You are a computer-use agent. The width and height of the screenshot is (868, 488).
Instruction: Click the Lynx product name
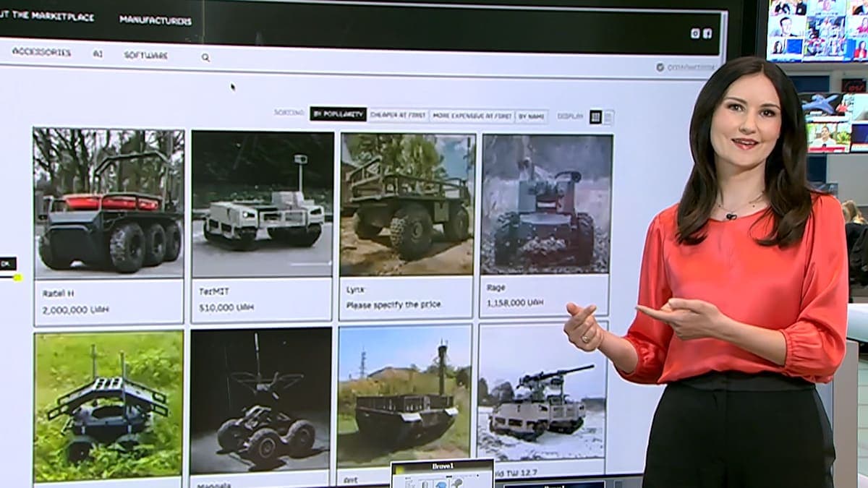(x=355, y=290)
